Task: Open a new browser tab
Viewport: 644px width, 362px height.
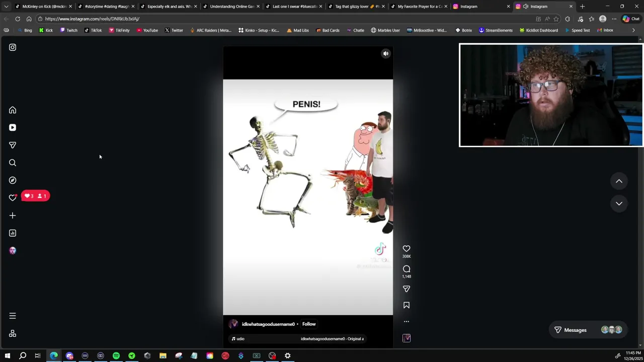Action: coord(583,7)
